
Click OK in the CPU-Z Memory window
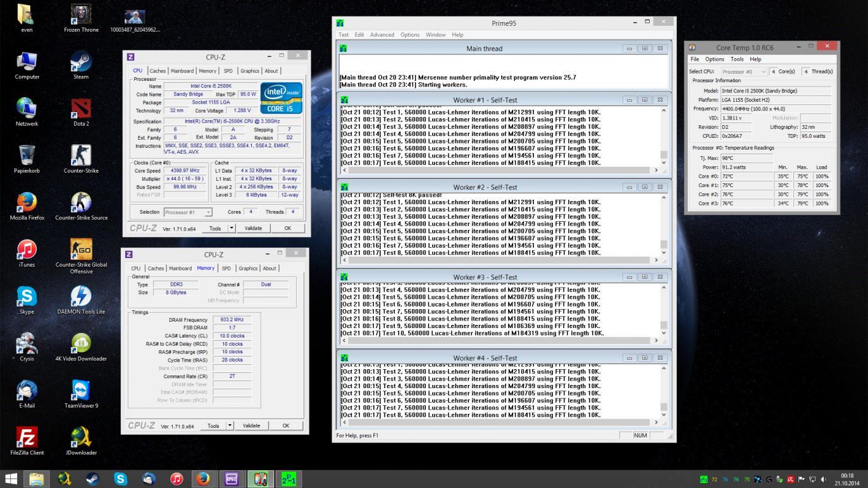(286, 425)
